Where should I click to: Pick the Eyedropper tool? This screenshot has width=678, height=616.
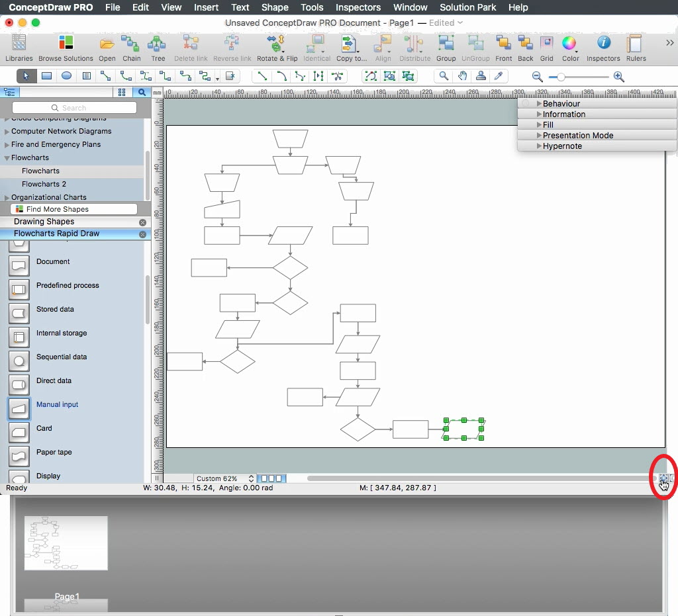(x=499, y=76)
